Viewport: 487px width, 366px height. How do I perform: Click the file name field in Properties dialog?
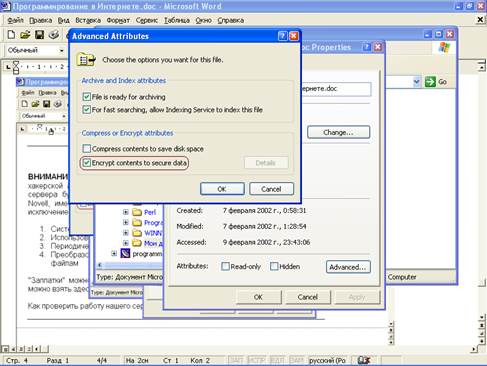click(336, 89)
